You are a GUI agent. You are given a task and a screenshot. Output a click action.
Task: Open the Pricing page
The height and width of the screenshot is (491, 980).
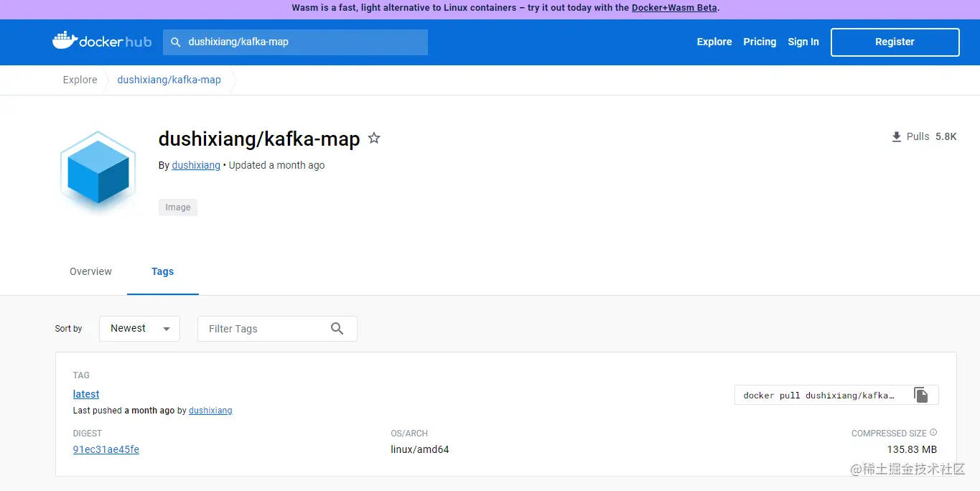[760, 42]
